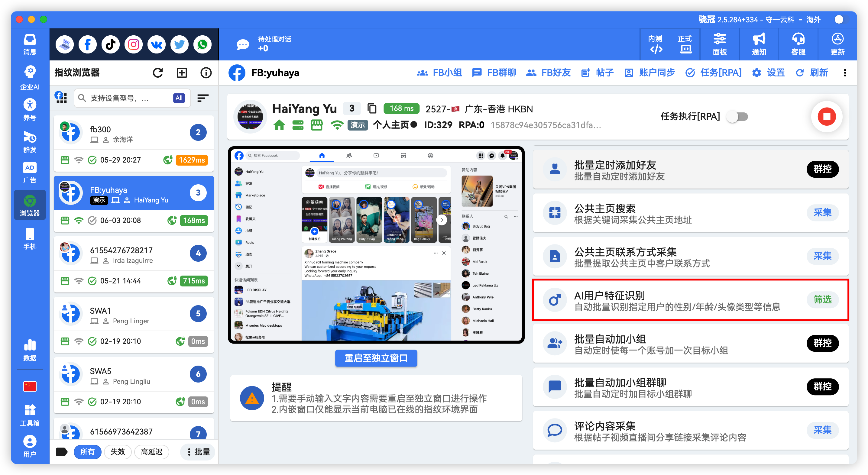Go to the 养号 sidebar section
The width and height of the screenshot is (868, 475).
(30, 110)
